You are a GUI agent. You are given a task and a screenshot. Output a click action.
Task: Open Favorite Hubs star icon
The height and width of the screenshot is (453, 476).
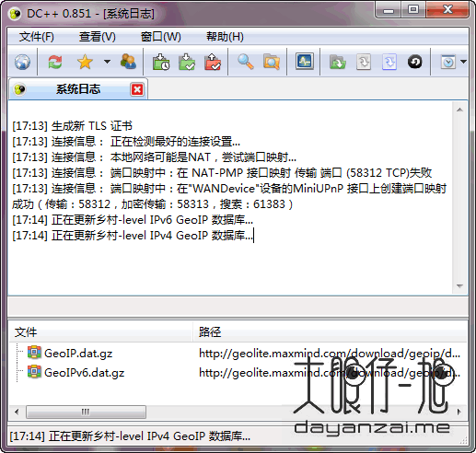tap(85, 62)
